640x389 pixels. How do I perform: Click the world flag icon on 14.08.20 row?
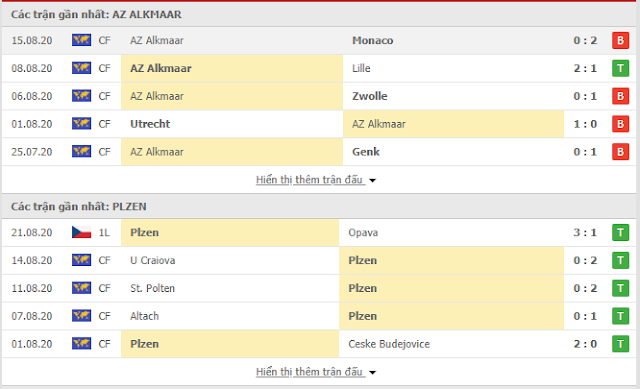pyautogui.click(x=81, y=260)
